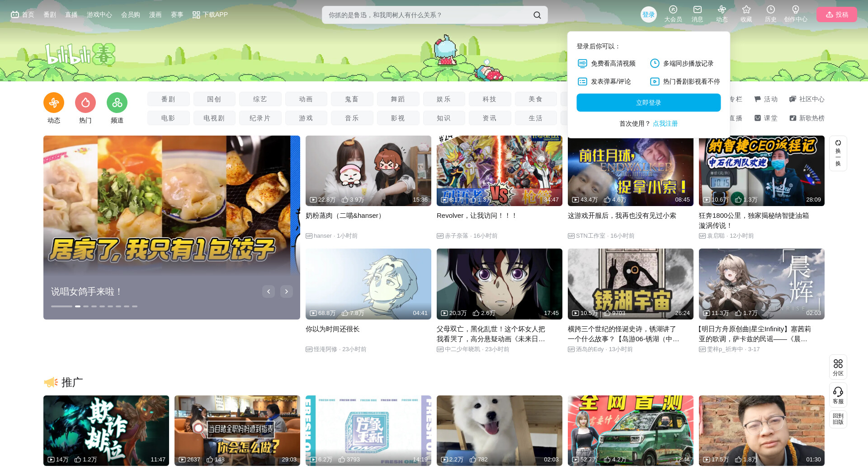Viewport: 868px width, 470px height.
Task: Select the 番剧 category tag
Action: (169, 99)
